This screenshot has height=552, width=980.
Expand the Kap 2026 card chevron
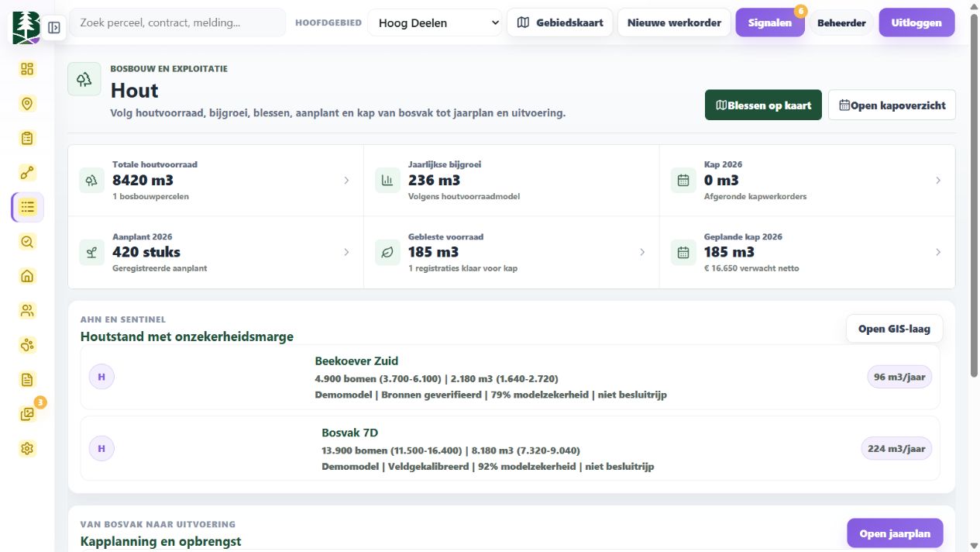coord(938,181)
